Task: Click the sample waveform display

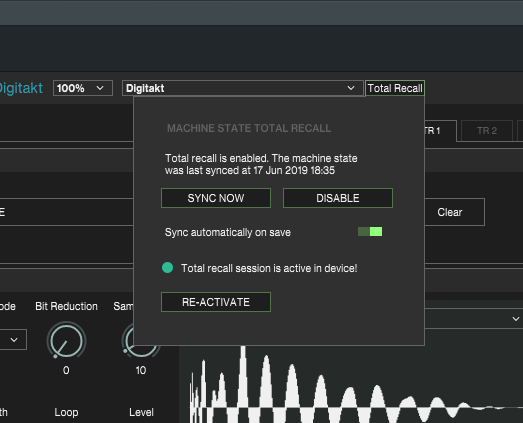Action: pos(351,384)
